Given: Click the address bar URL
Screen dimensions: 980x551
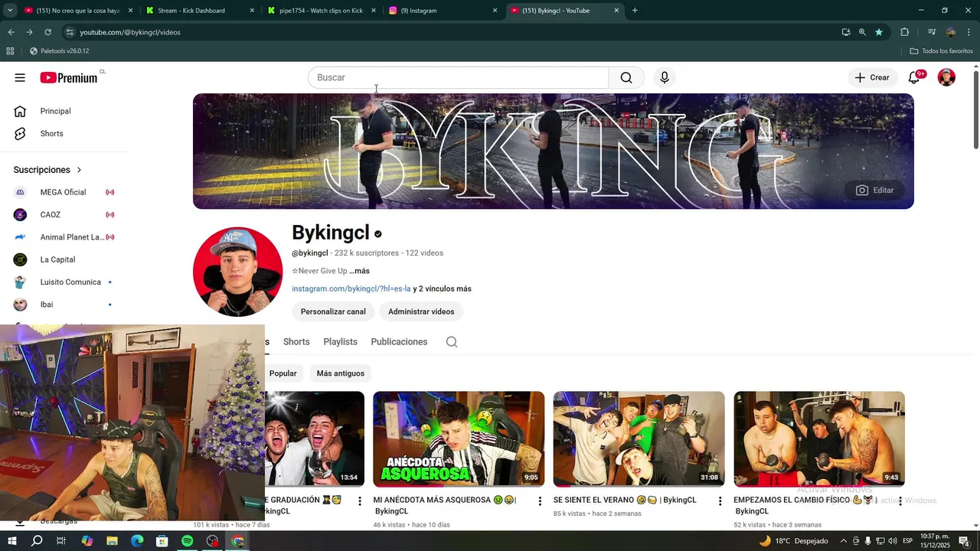Looking at the screenshot, I should (130, 32).
